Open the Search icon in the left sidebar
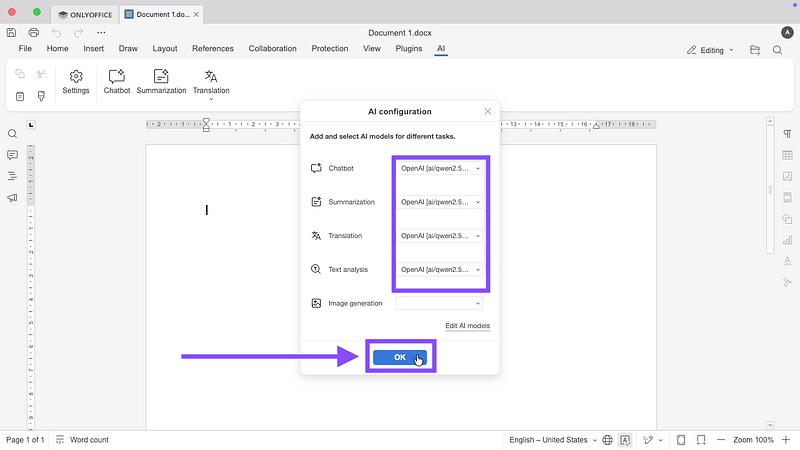 pos(13,134)
